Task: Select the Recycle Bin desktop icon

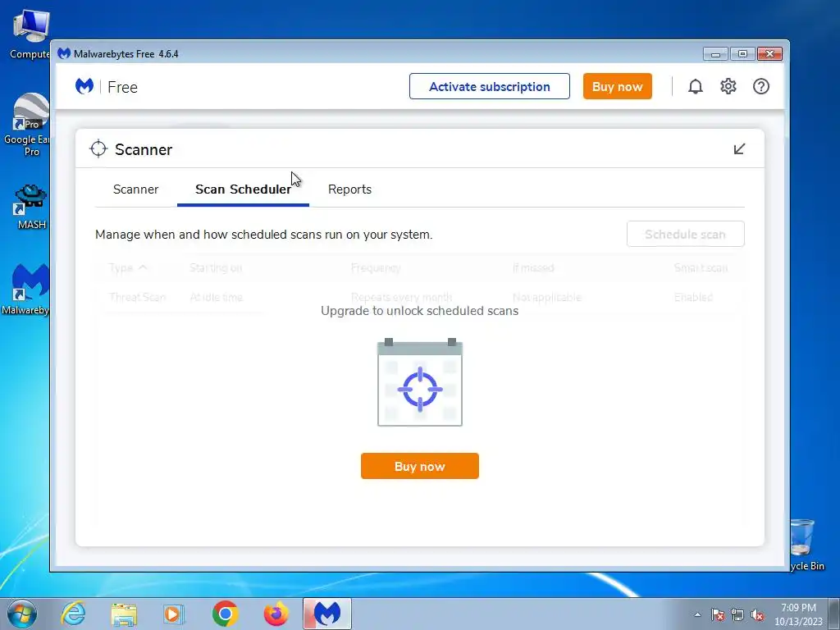Action: 807,545
